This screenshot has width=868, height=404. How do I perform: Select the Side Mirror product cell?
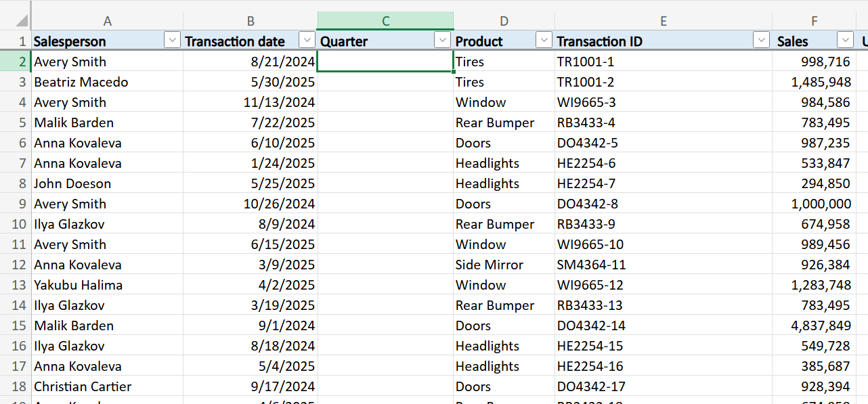[504, 265]
